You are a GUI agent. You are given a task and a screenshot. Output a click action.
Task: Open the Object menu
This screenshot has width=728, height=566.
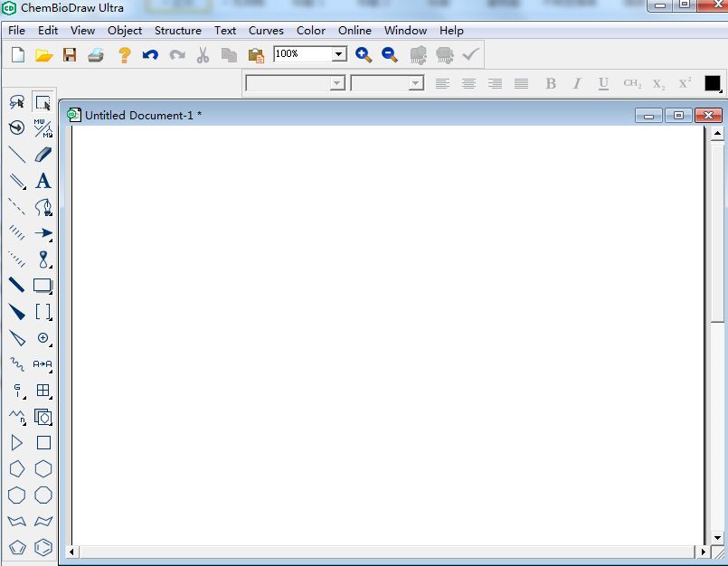[x=125, y=31]
